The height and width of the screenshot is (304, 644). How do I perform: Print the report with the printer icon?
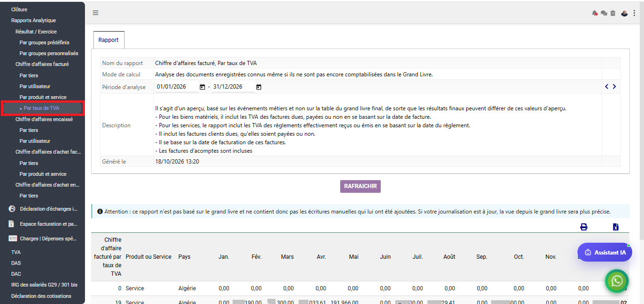(584, 227)
